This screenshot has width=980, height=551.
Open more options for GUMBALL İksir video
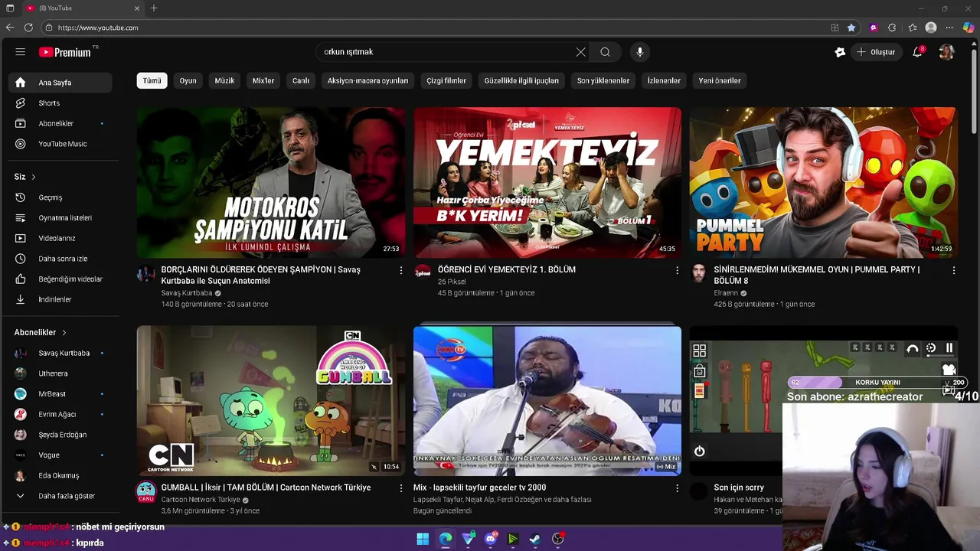(400, 487)
